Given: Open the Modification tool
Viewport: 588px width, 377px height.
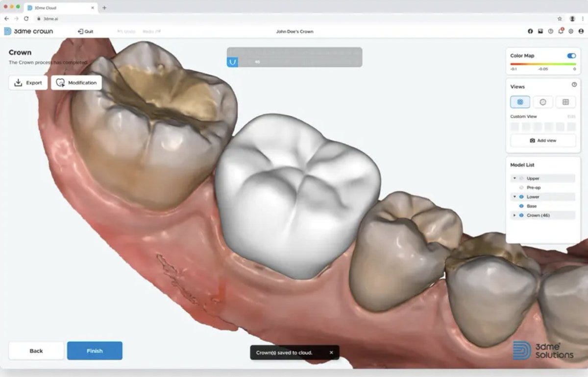Looking at the screenshot, I should point(76,82).
